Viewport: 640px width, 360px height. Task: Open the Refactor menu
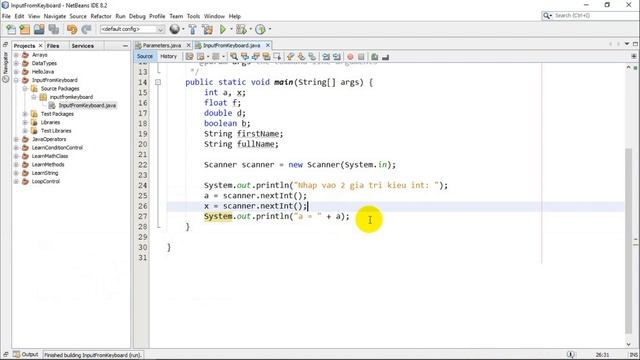pos(101,16)
